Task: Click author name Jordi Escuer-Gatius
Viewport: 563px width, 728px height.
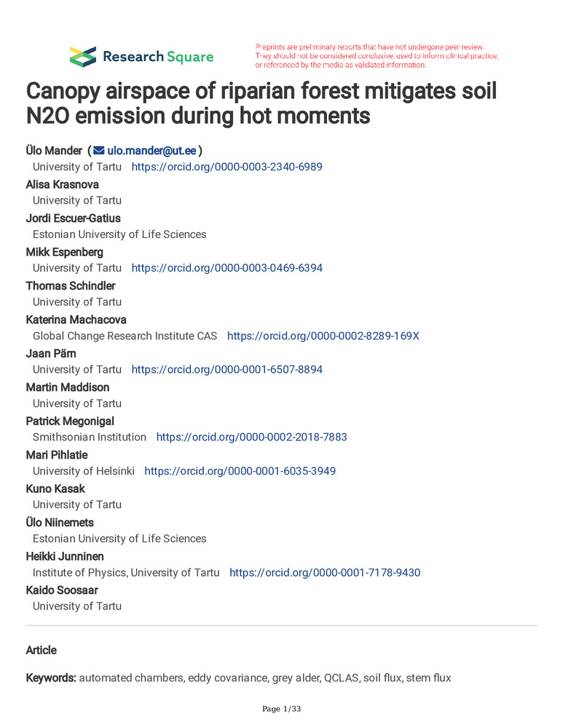Action: click(74, 218)
